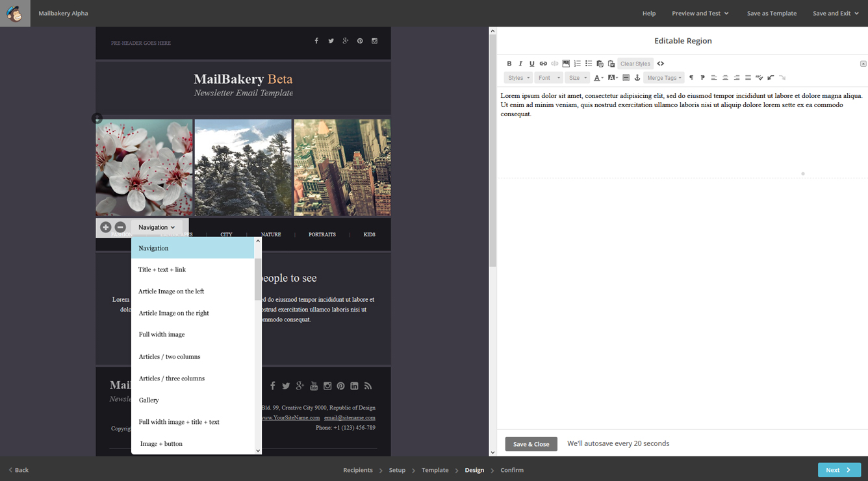Open the Preview and Test menu
Image resolution: width=868 pixels, height=481 pixels.
pyautogui.click(x=700, y=13)
